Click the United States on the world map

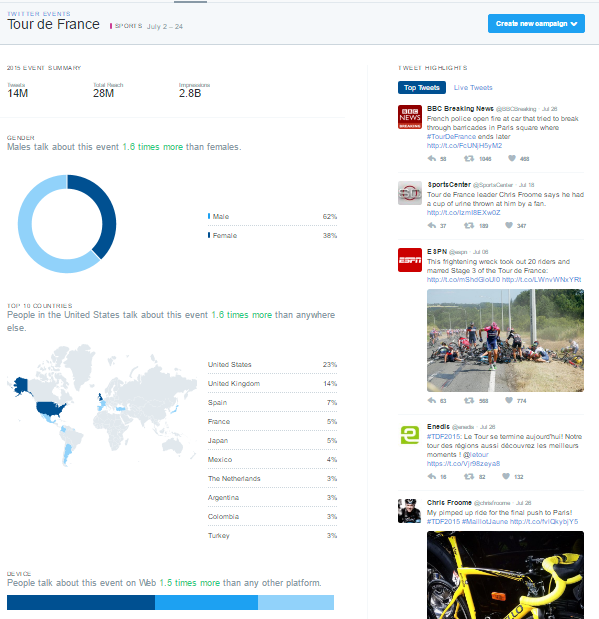point(51,409)
